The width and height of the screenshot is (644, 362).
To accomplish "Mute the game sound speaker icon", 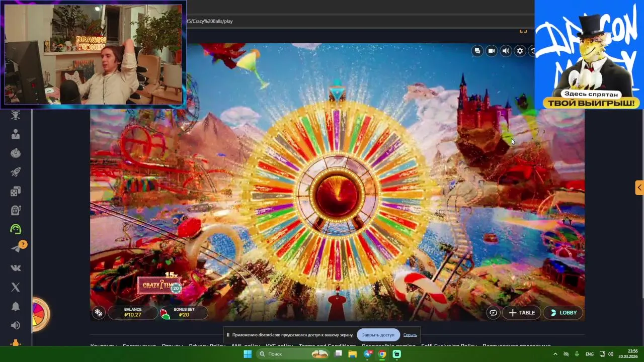I will point(506,51).
